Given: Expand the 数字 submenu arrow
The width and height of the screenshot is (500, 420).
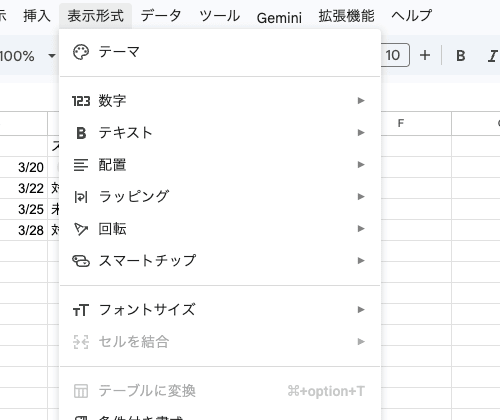Looking at the screenshot, I should pos(361,100).
